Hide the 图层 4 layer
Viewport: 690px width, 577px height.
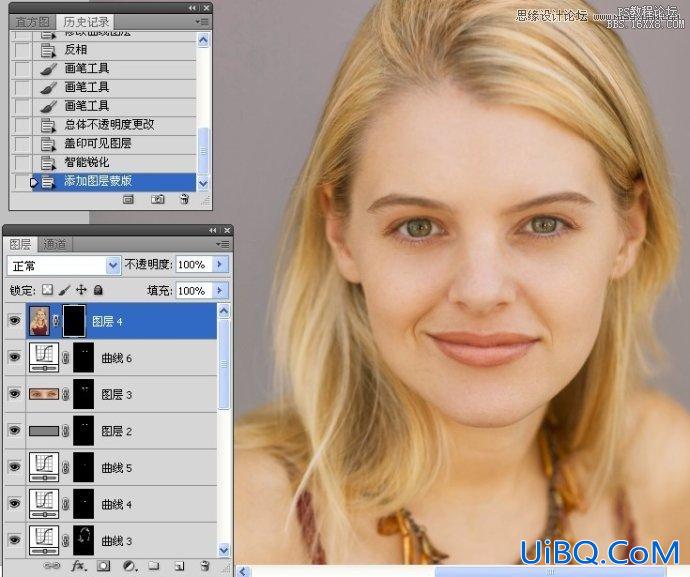15,321
